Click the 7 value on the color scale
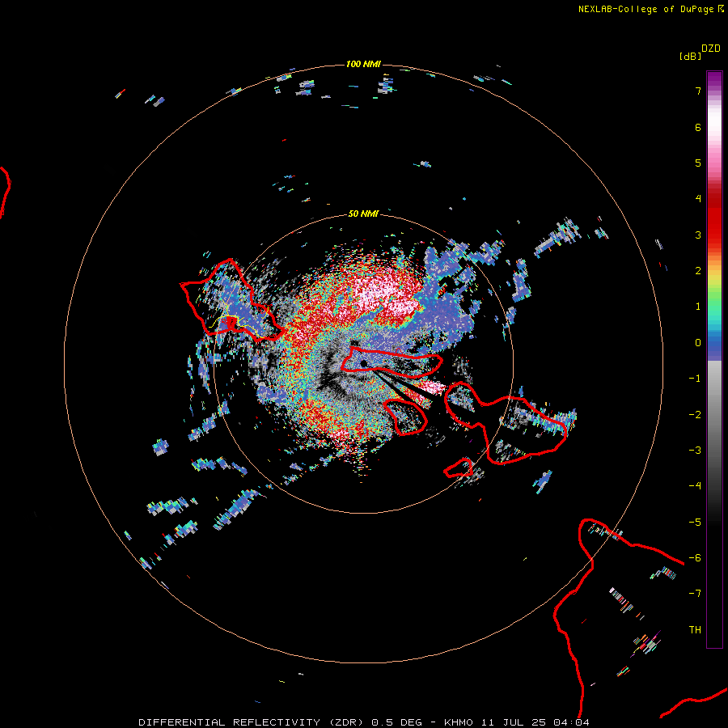 698,91
